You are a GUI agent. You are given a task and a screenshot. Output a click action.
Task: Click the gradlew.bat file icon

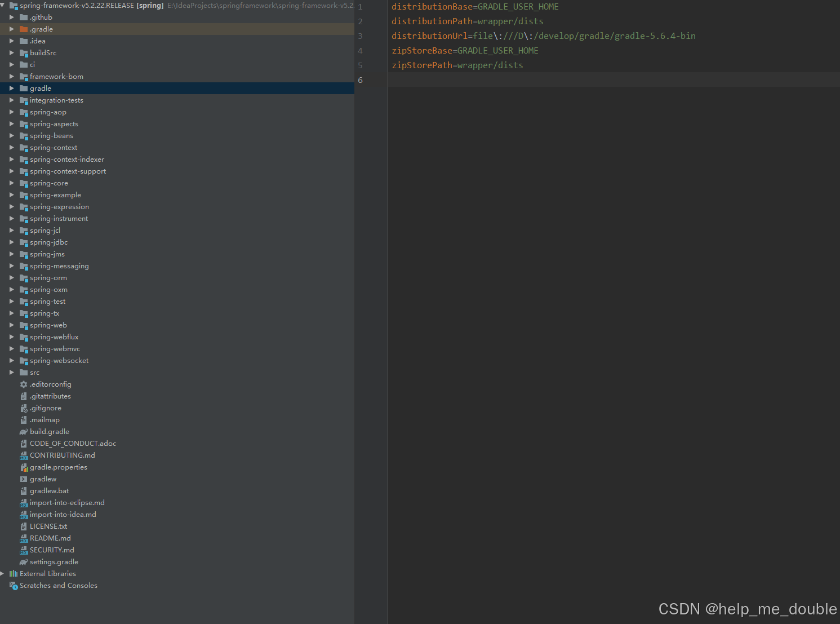click(x=24, y=491)
